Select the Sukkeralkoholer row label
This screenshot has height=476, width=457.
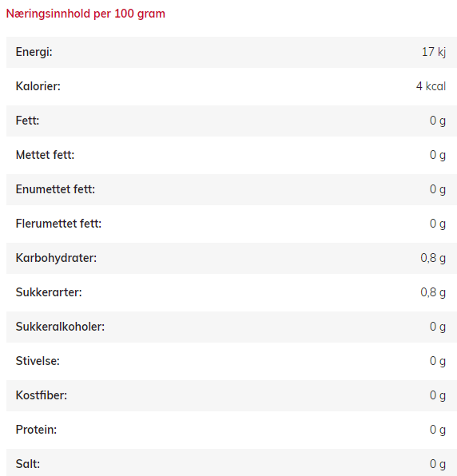tap(60, 327)
